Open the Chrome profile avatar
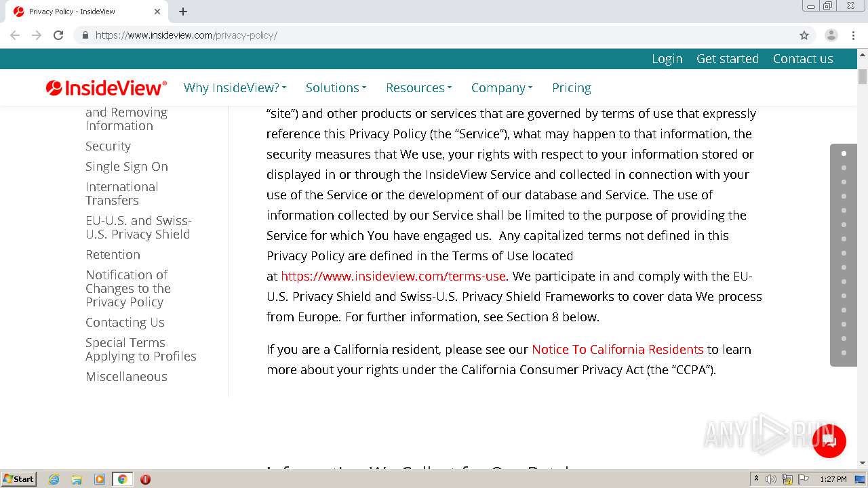The image size is (868, 488). (x=831, y=35)
